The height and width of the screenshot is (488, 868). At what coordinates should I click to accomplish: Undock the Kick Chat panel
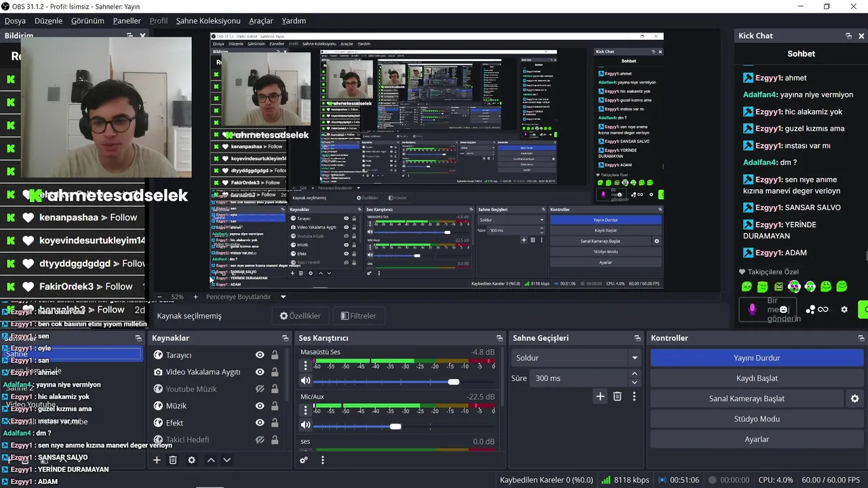click(x=848, y=36)
